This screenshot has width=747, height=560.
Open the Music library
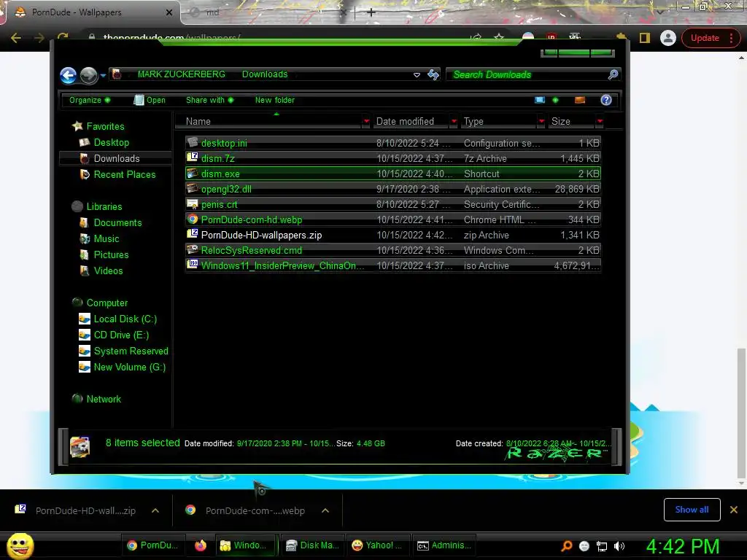click(99, 239)
